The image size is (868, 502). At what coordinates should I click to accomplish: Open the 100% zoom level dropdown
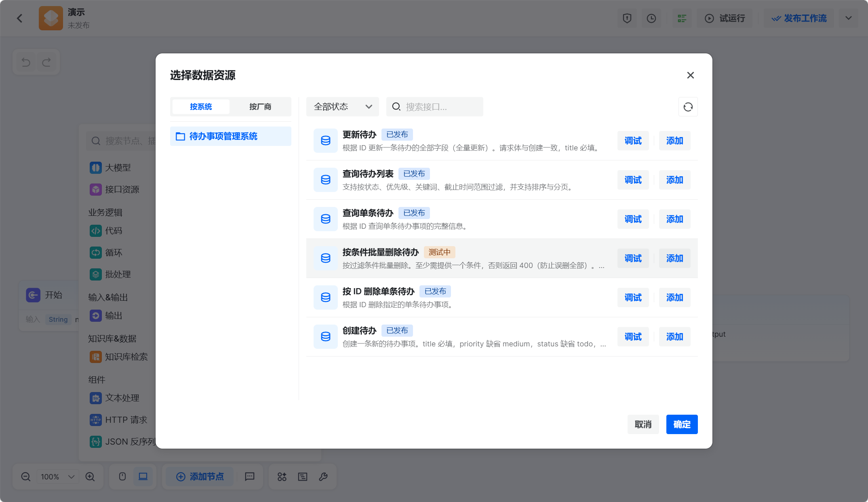[58, 477]
